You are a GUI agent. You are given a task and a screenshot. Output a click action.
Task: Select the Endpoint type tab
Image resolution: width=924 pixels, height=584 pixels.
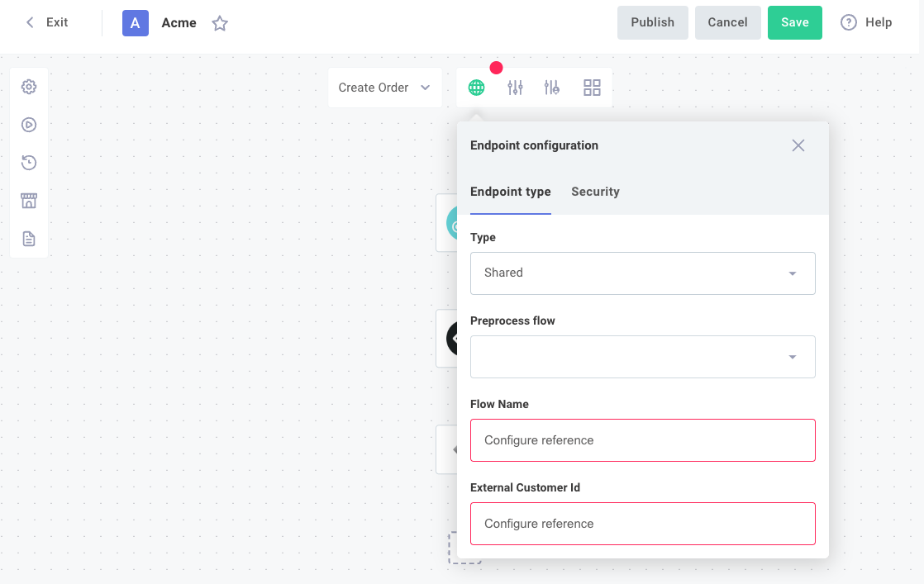(x=510, y=192)
